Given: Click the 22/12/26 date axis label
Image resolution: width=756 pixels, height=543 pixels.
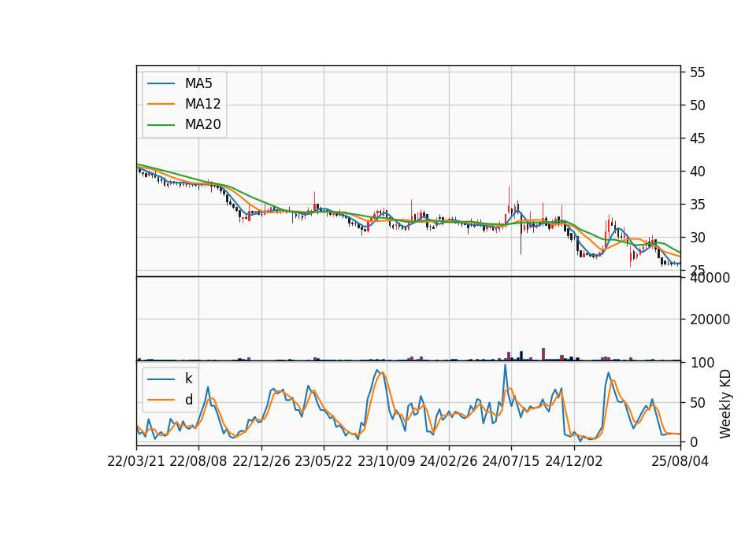Looking at the screenshot, I should 261,461.
